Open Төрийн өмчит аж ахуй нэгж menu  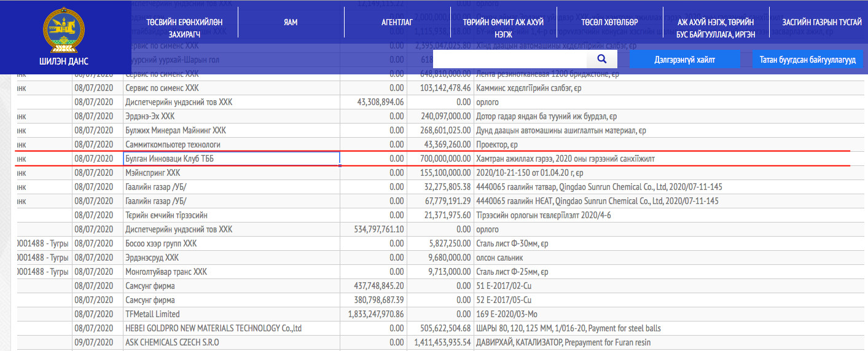point(503,28)
